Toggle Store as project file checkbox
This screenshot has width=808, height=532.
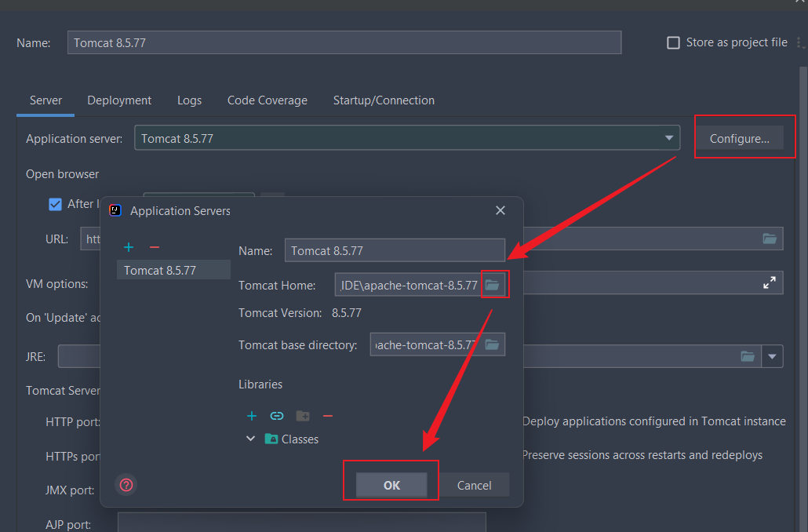[x=673, y=43]
